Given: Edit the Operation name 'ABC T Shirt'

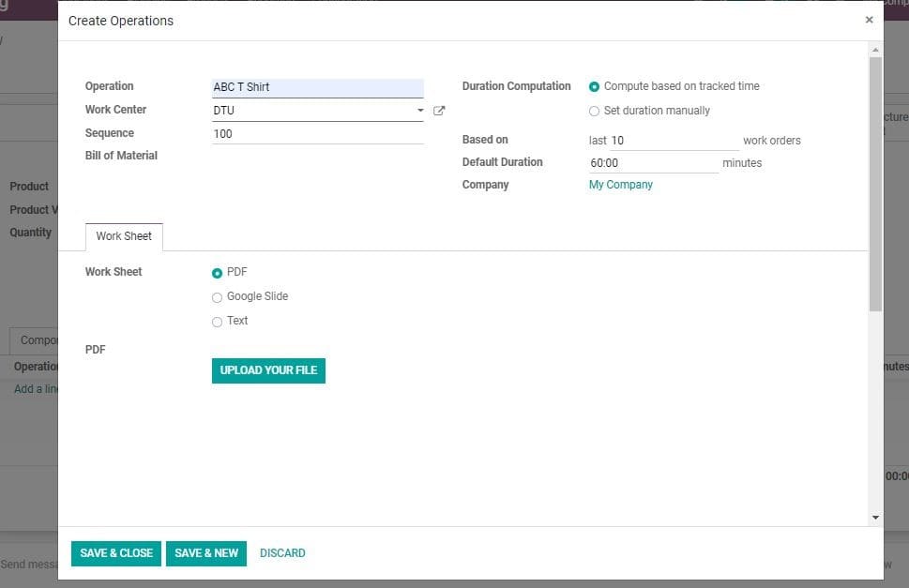Looking at the screenshot, I should 317,86.
